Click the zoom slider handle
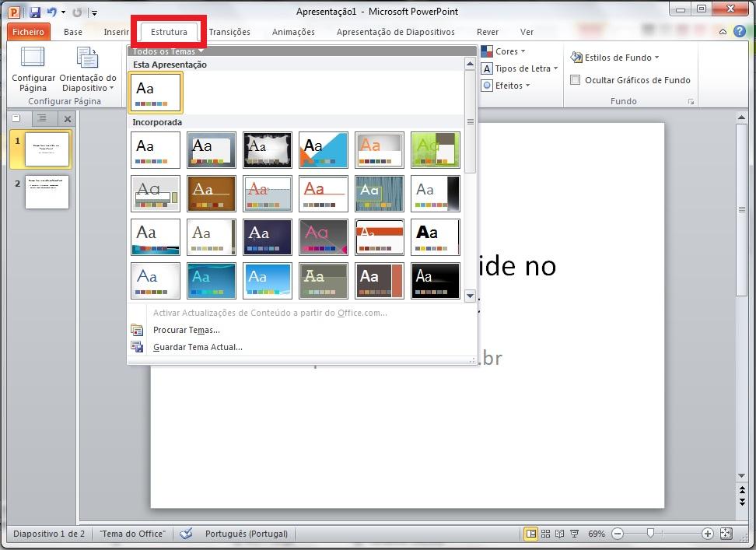This screenshot has height=550, width=756. pos(650,534)
